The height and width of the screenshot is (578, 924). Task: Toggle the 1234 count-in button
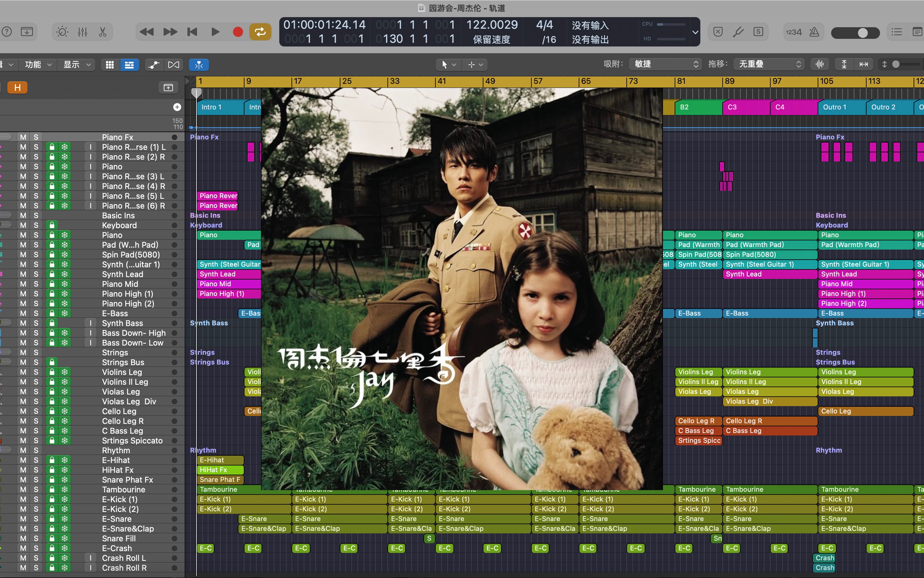[794, 32]
